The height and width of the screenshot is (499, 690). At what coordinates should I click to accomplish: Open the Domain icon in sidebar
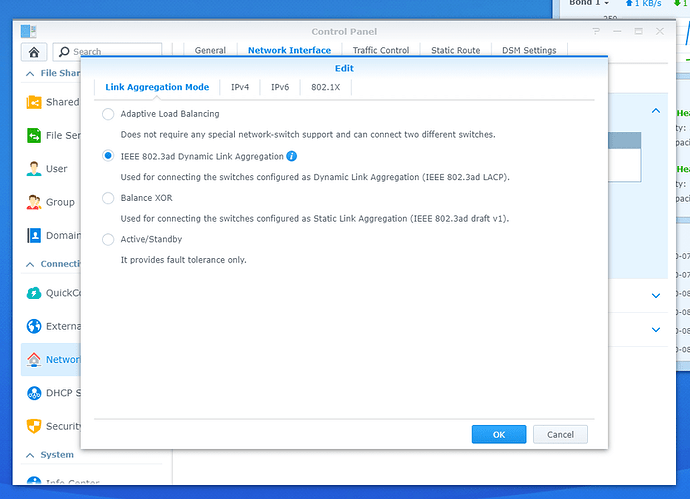34,235
